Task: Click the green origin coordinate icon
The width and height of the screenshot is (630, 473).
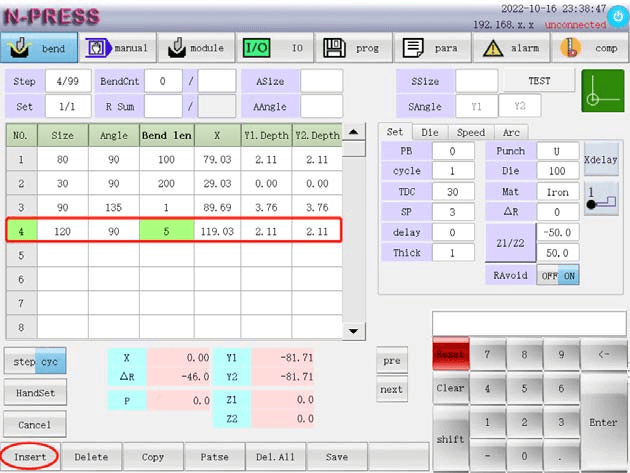Action: 603,90
